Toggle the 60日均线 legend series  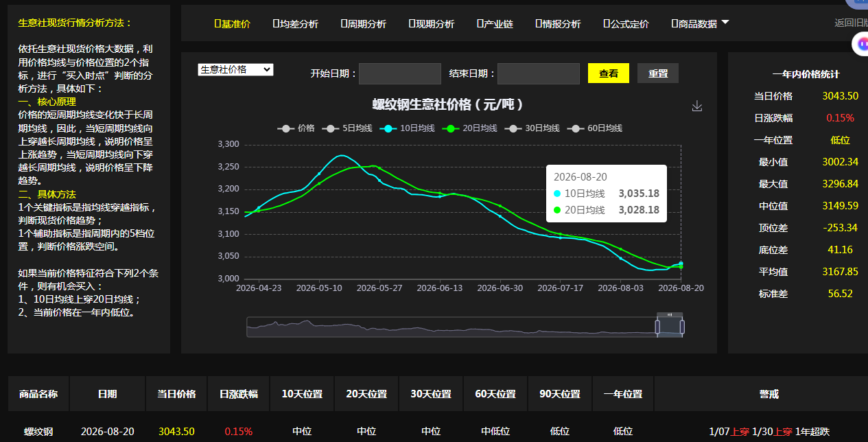(x=595, y=128)
